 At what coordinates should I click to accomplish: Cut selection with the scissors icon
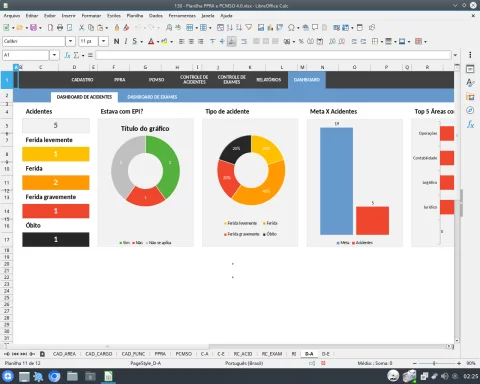coord(81,28)
